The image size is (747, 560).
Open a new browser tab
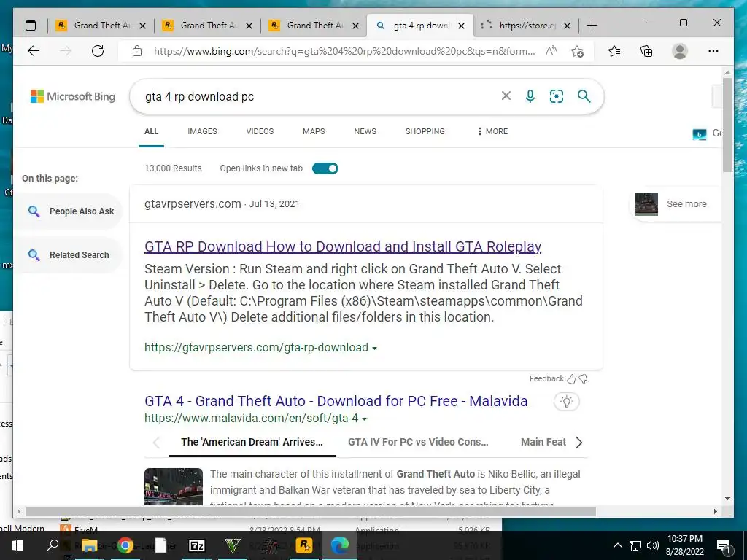(x=592, y=26)
